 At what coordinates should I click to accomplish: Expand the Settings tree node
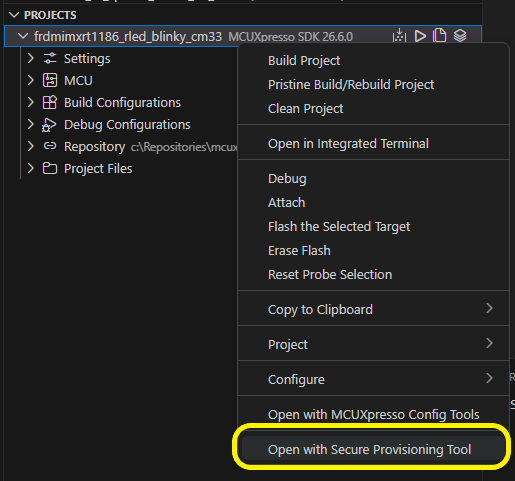coord(31,58)
